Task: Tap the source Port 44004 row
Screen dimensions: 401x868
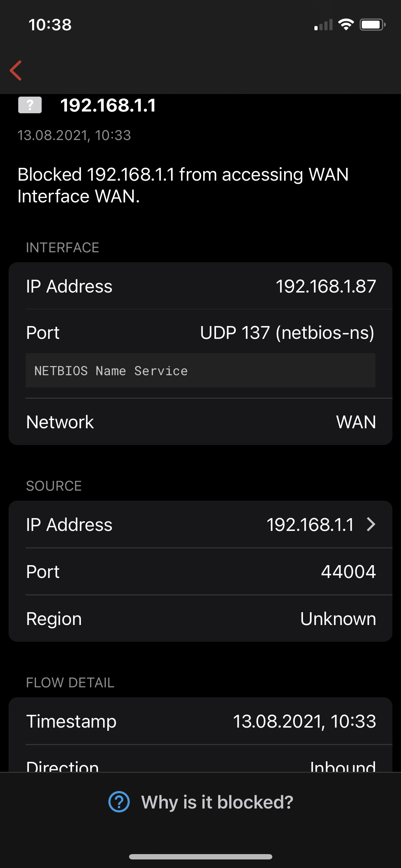Action: 200,572
